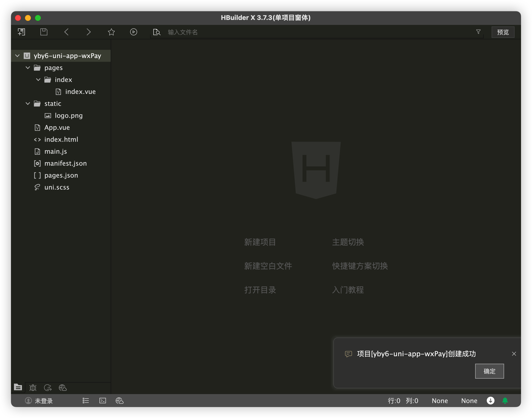This screenshot has width=532, height=418.
Task: Open the terminal icon in status bar
Action: [103, 401]
